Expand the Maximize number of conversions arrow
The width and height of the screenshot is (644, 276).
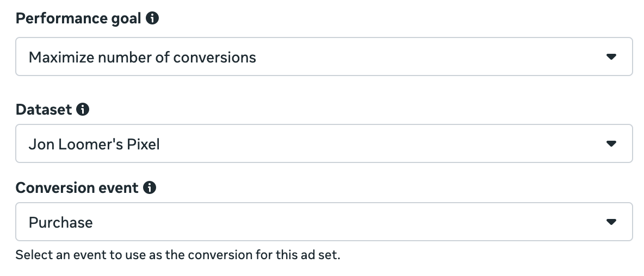(x=611, y=57)
